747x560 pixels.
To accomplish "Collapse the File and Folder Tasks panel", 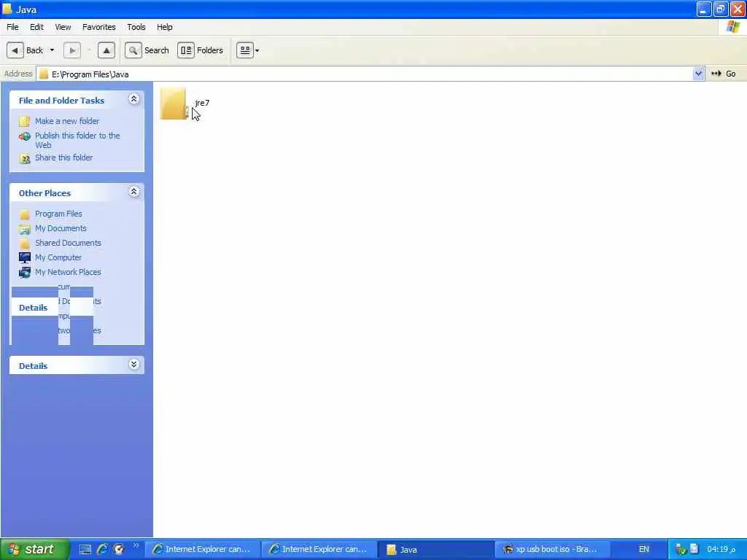I will coord(134,99).
